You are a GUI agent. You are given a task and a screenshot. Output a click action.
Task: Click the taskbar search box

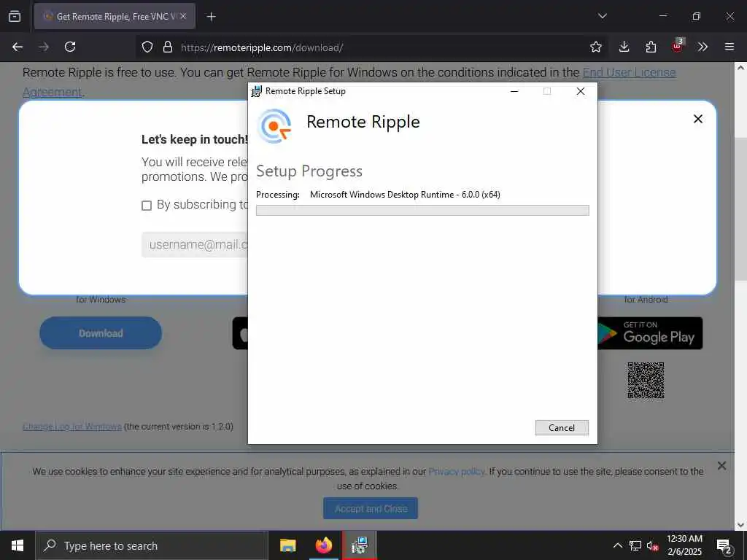[152, 545]
